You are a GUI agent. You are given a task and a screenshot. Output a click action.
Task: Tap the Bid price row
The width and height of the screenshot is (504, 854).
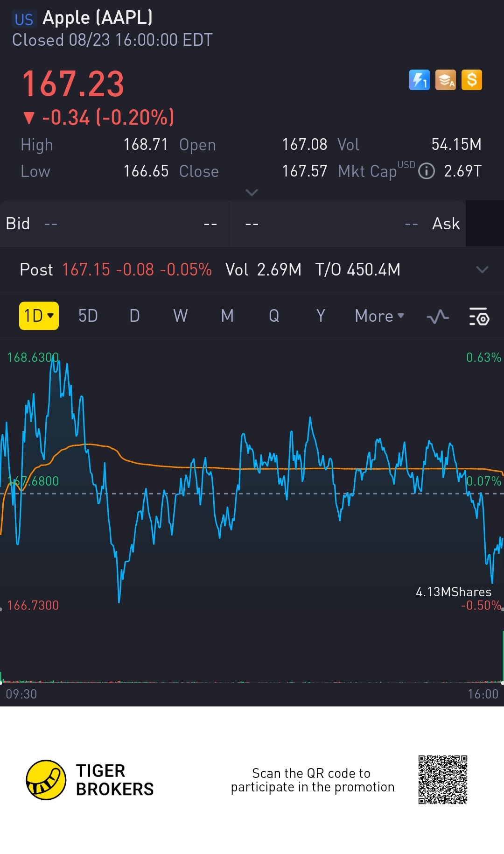(x=115, y=224)
